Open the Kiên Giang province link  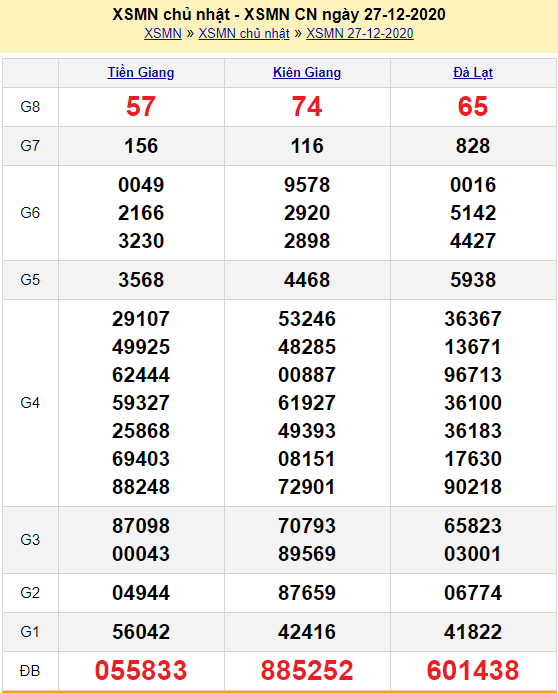[x=307, y=72]
